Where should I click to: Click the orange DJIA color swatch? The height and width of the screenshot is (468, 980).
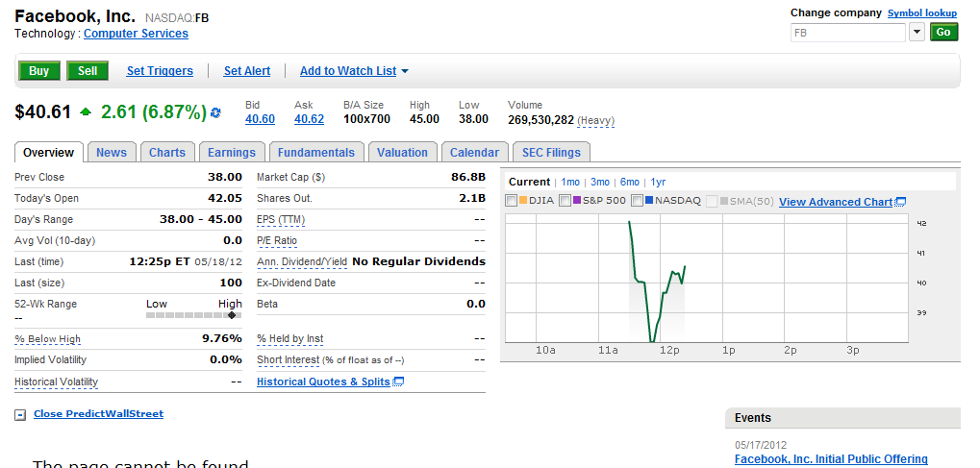click(x=523, y=201)
